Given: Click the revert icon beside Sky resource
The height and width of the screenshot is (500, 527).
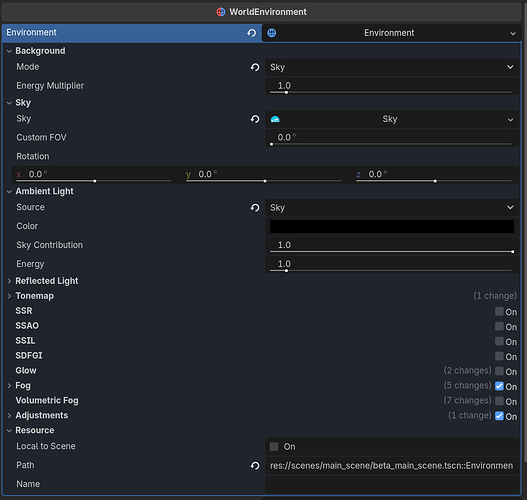Looking at the screenshot, I should (x=255, y=119).
